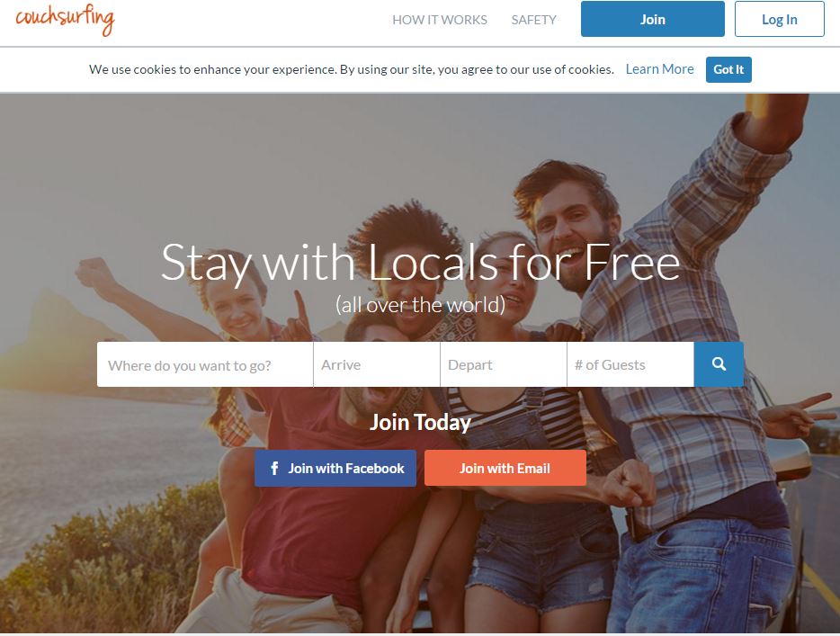
Task: Open the Depart date picker field
Action: coord(504,364)
